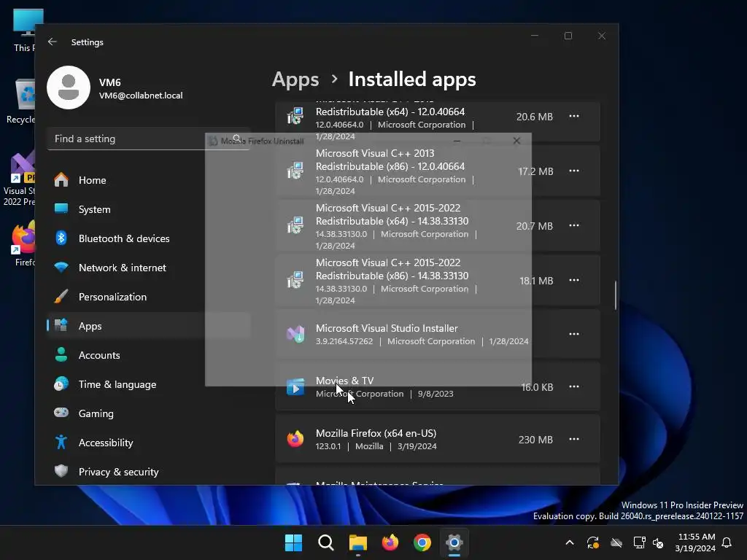Click the Accessibility figure icon
The height and width of the screenshot is (560, 747).
pyautogui.click(x=61, y=442)
